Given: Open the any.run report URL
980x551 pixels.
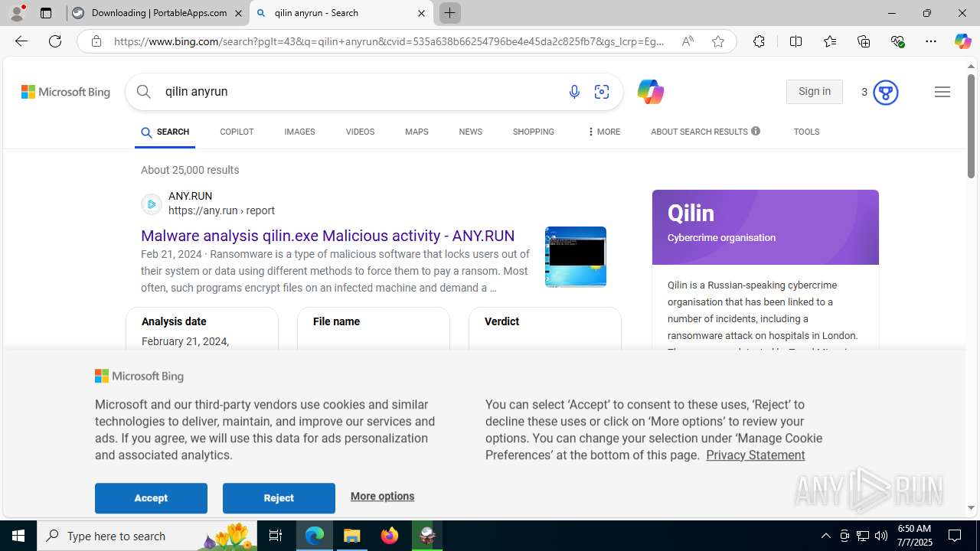Looking at the screenshot, I should [221, 211].
